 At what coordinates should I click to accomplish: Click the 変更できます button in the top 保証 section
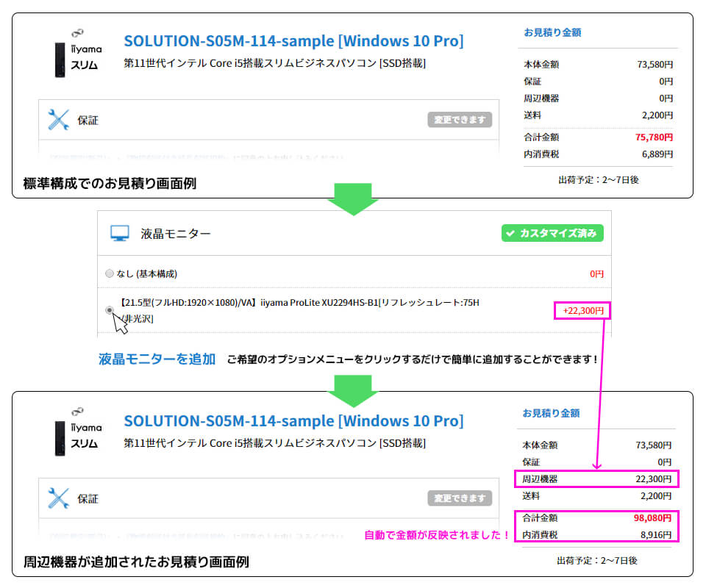(x=460, y=120)
